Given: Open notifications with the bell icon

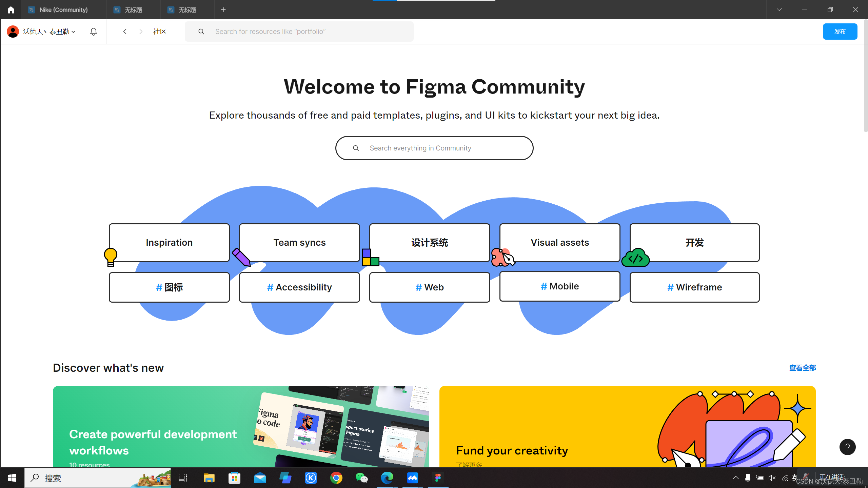Looking at the screenshot, I should coord(93,31).
